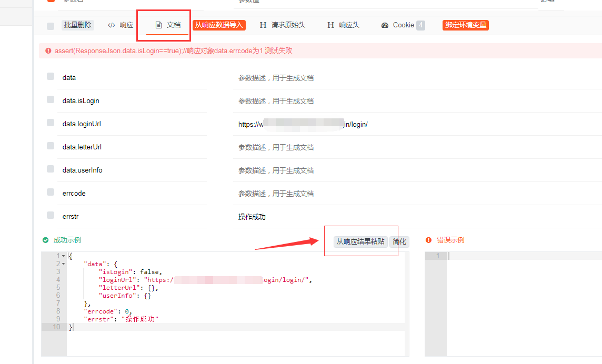Click the "isLogin": false code line
Image resolution: width=602 pixels, height=364 pixels.
coord(131,272)
